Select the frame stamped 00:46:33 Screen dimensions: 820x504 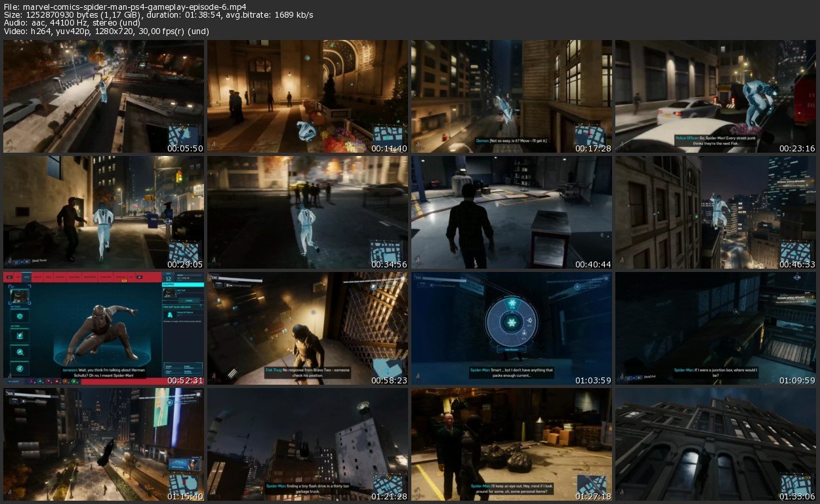715,212
